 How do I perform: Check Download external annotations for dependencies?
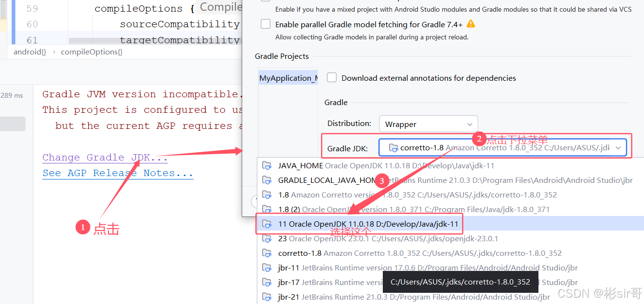click(x=331, y=77)
